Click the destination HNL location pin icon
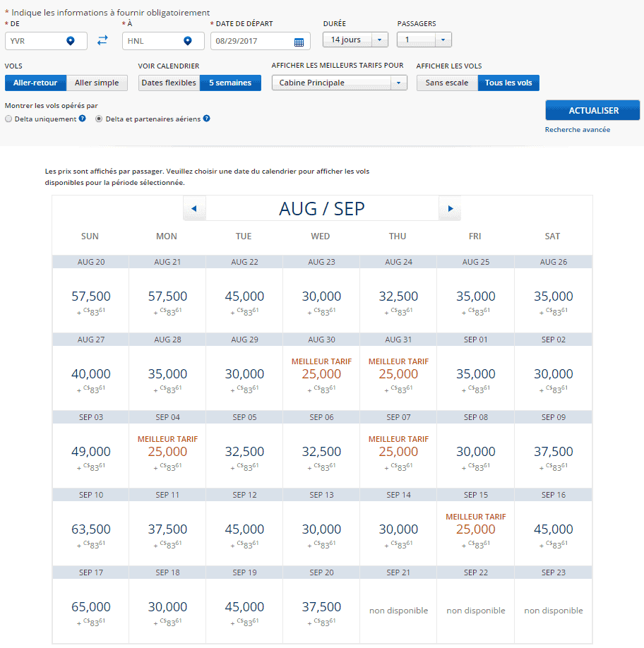Viewport: 644px width, 648px height. [187, 42]
